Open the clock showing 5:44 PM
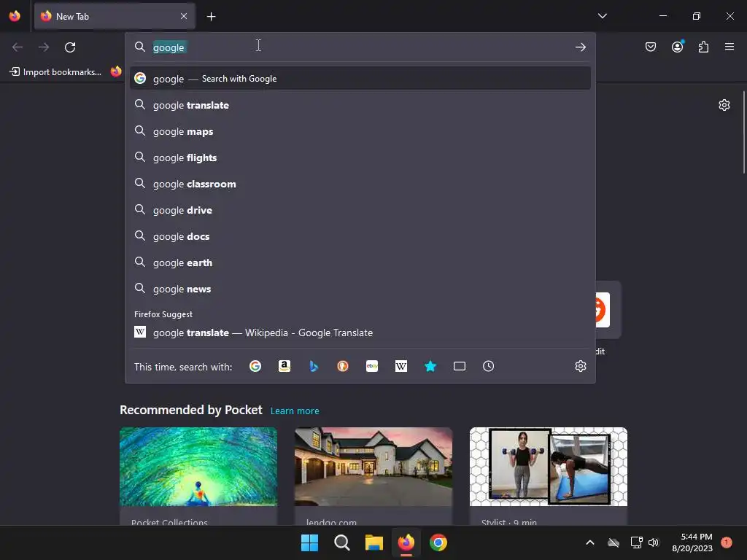This screenshot has width=747, height=560. pyautogui.click(x=692, y=542)
